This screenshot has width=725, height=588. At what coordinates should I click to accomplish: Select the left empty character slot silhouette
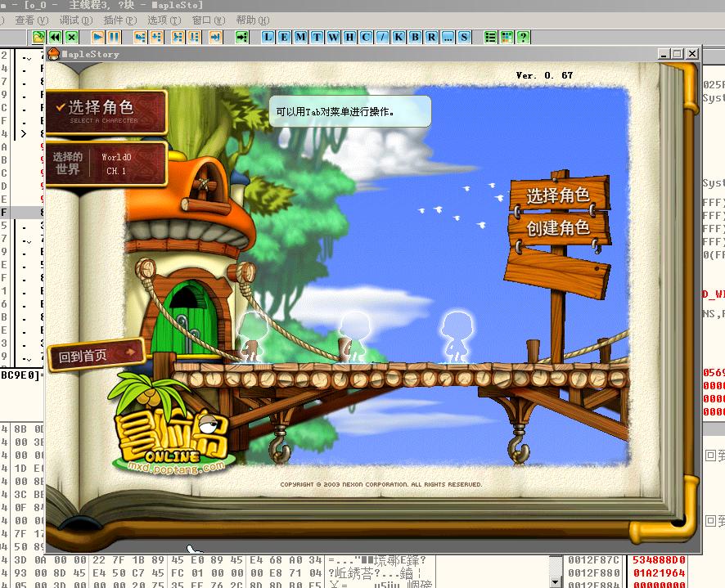tap(253, 338)
